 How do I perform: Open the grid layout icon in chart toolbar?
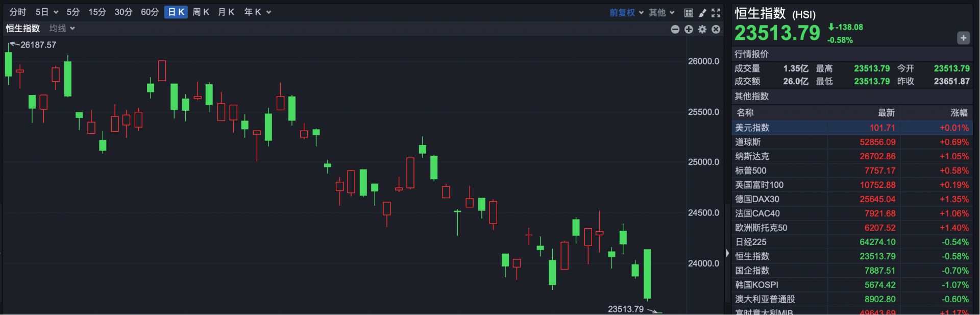pos(689,13)
